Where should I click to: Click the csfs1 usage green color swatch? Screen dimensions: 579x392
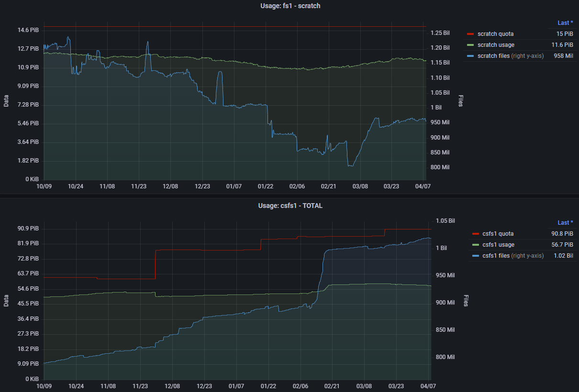[475, 245]
